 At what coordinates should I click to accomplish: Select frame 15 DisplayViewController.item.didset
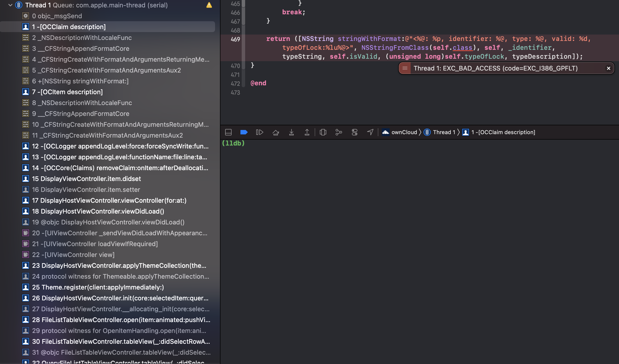click(x=108, y=179)
